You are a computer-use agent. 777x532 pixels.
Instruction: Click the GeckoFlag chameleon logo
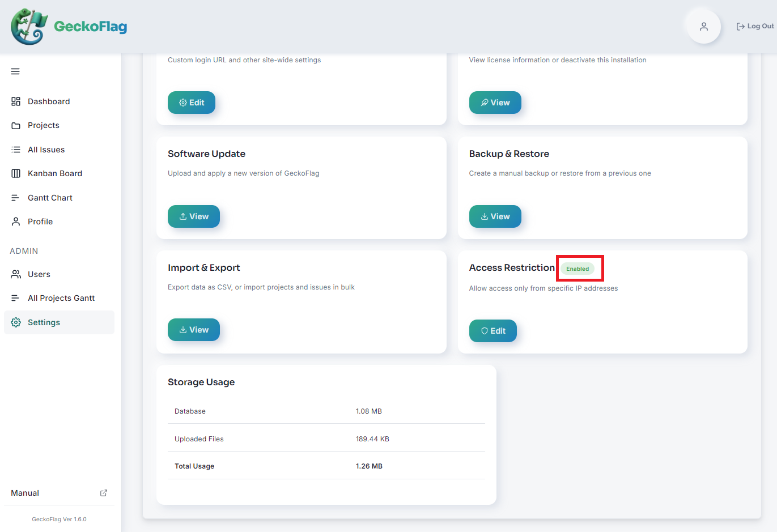coord(29,27)
